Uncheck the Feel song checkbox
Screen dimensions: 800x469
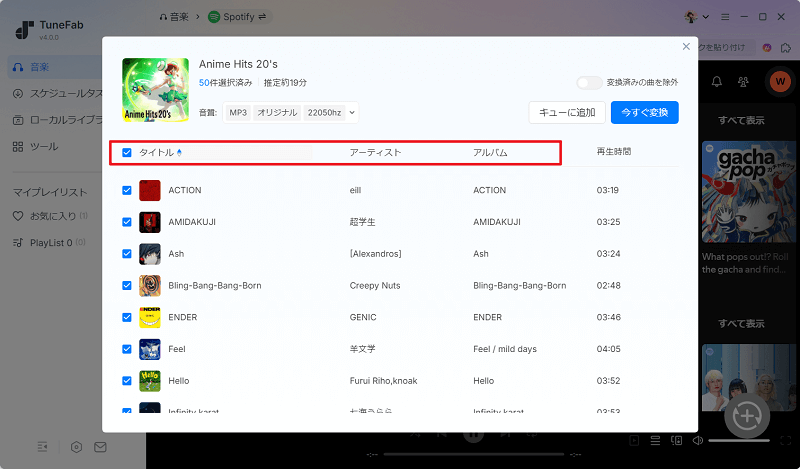click(x=127, y=349)
